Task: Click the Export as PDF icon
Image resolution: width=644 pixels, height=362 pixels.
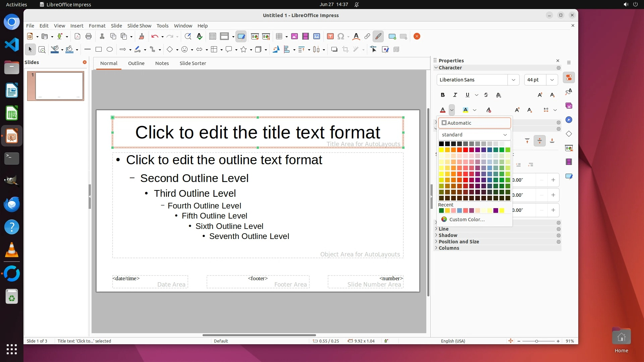Action: click(77, 37)
